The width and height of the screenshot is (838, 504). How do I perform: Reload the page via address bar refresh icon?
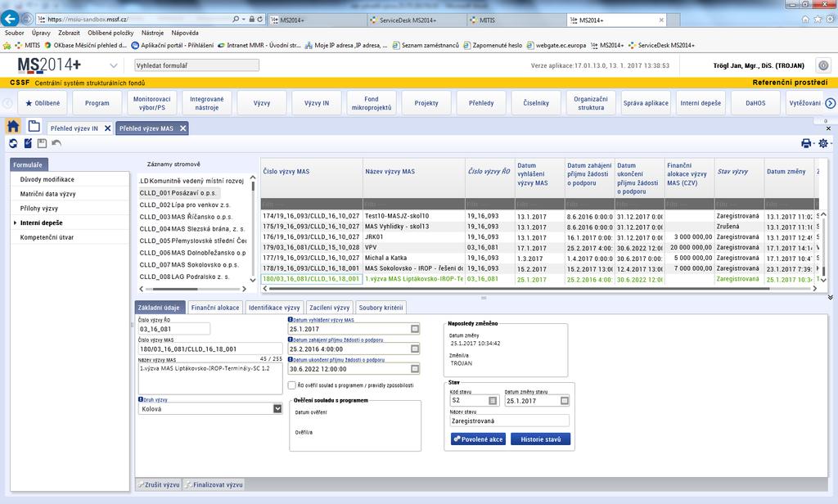[x=260, y=20]
